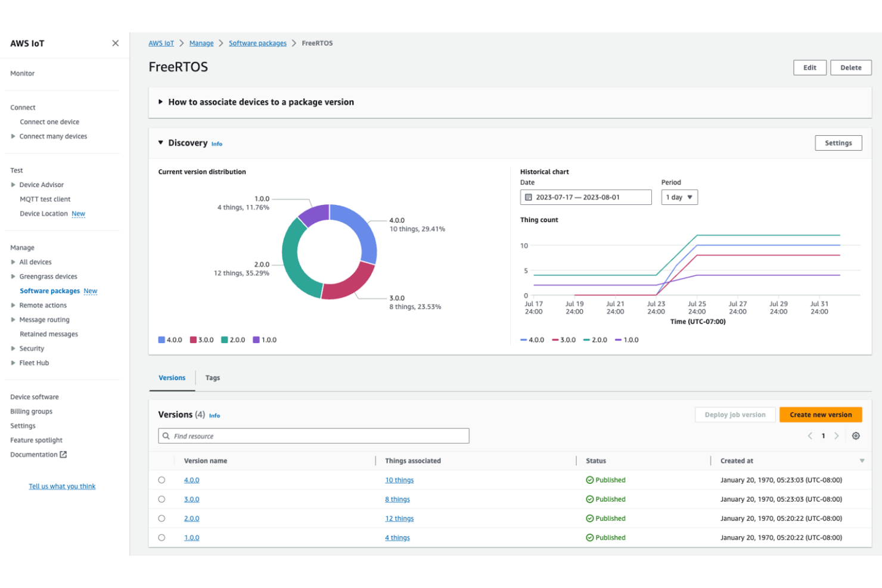Click the next page arrow in pagination
The image size is (882, 588).
837,435
